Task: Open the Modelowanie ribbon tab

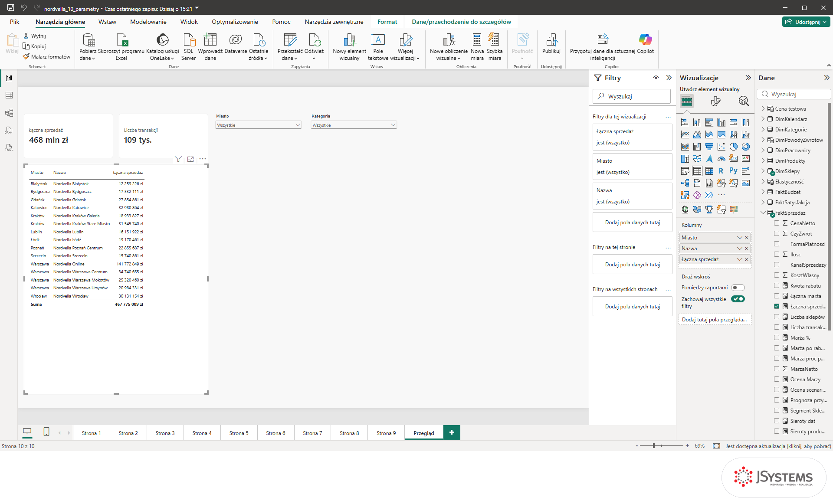Action: click(148, 22)
